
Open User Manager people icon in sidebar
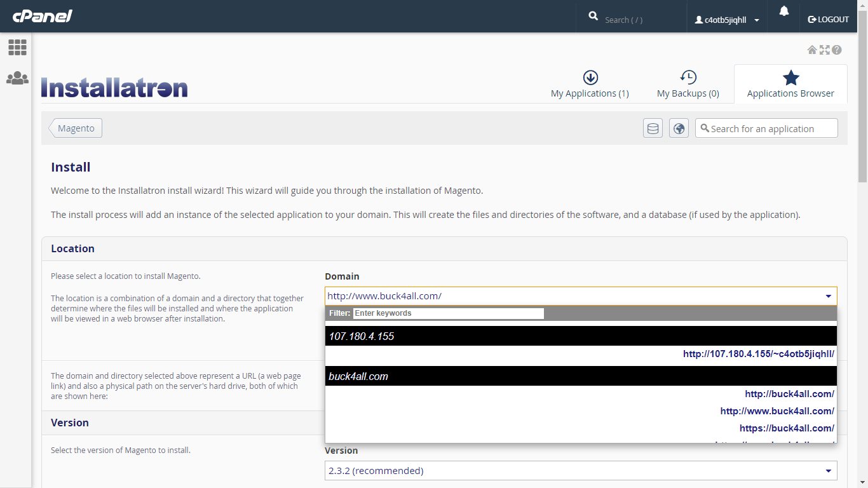pos(17,78)
